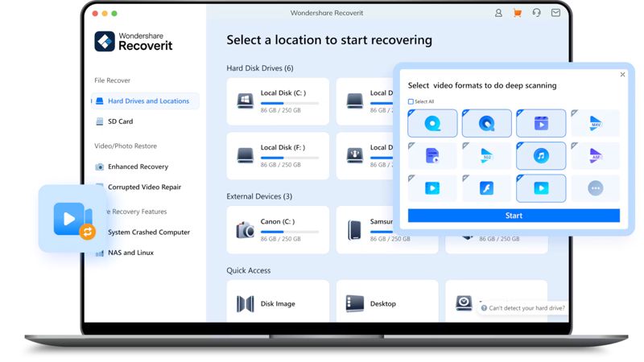Viewport: 644px width, 362px height.
Task: Click the Windows drive icon of Local Disk (C:)
Action: pos(246,101)
